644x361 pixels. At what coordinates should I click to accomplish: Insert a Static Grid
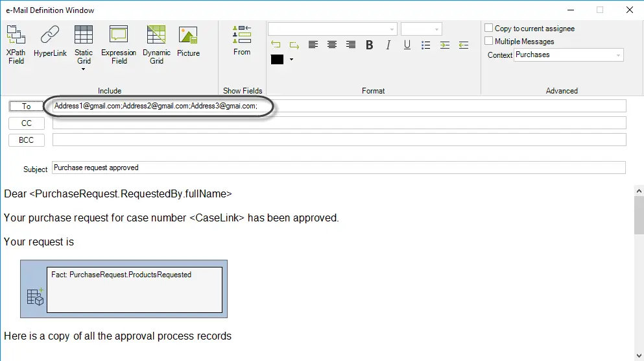tap(84, 44)
